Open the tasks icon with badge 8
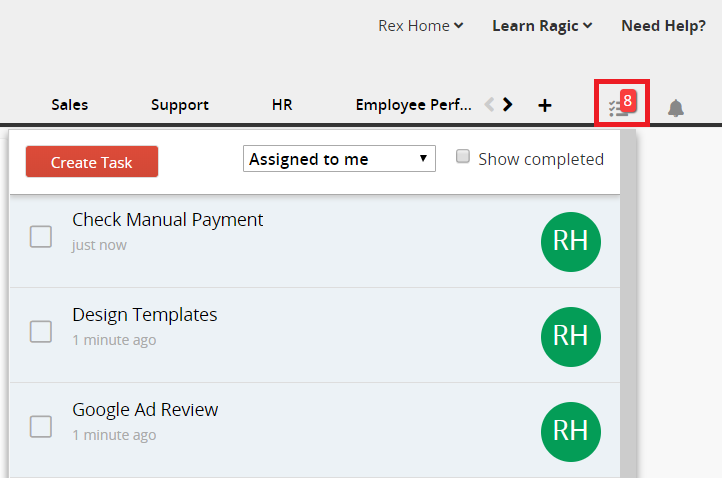This screenshot has width=722, height=478. [621, 104]
